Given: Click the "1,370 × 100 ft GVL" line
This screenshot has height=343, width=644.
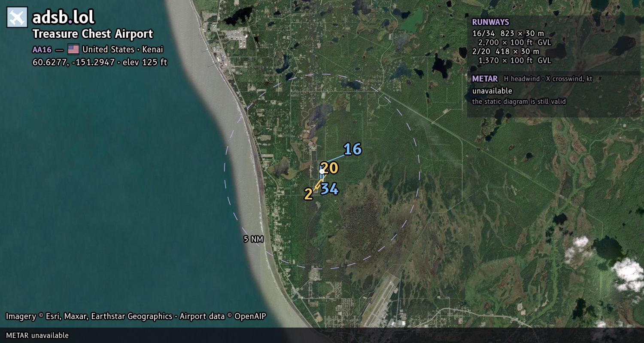Looking at the screenshot, I should 515,60.
